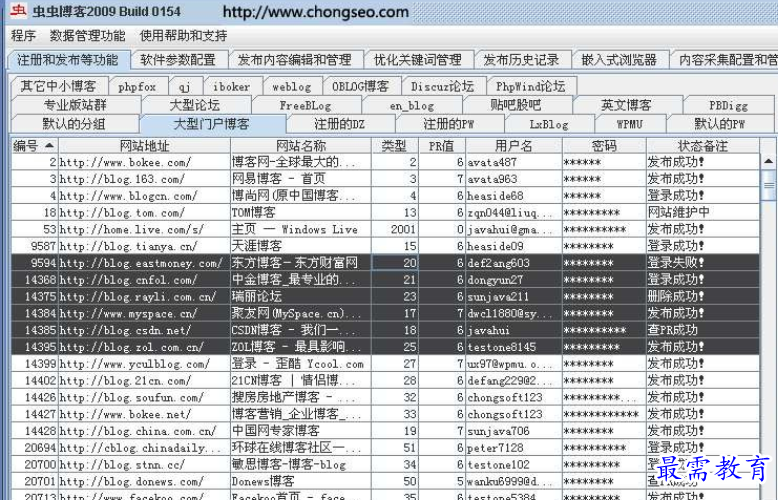Click the table scrollbar up arrow
The height and width of the screenshot is (500, 778).
click(x=769, y=161)
